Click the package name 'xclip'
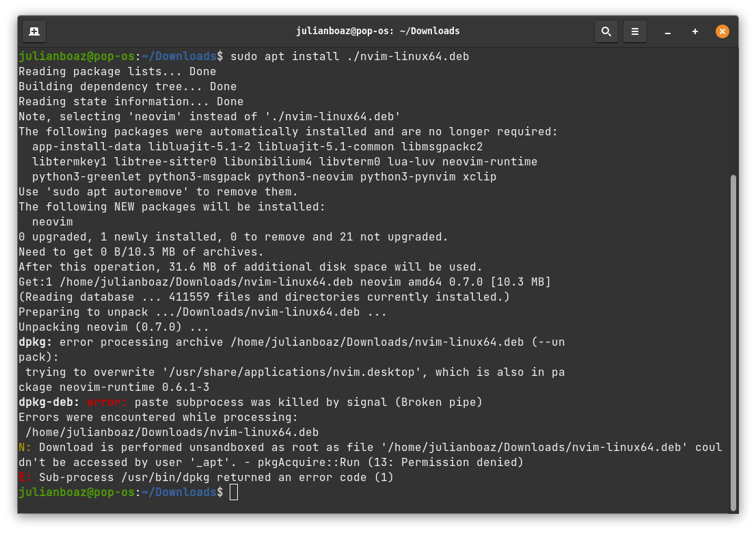756x533 pixels. click(x=479, y=176)
